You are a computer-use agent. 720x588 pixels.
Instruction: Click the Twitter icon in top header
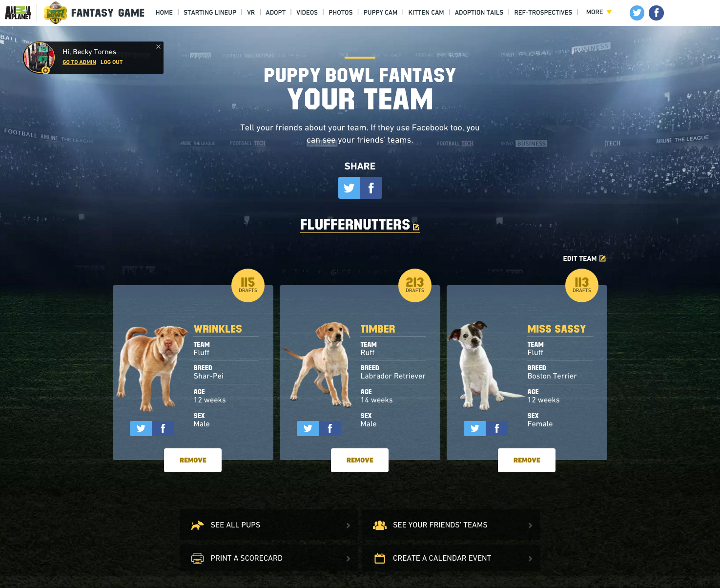click(x=637, y=13)
